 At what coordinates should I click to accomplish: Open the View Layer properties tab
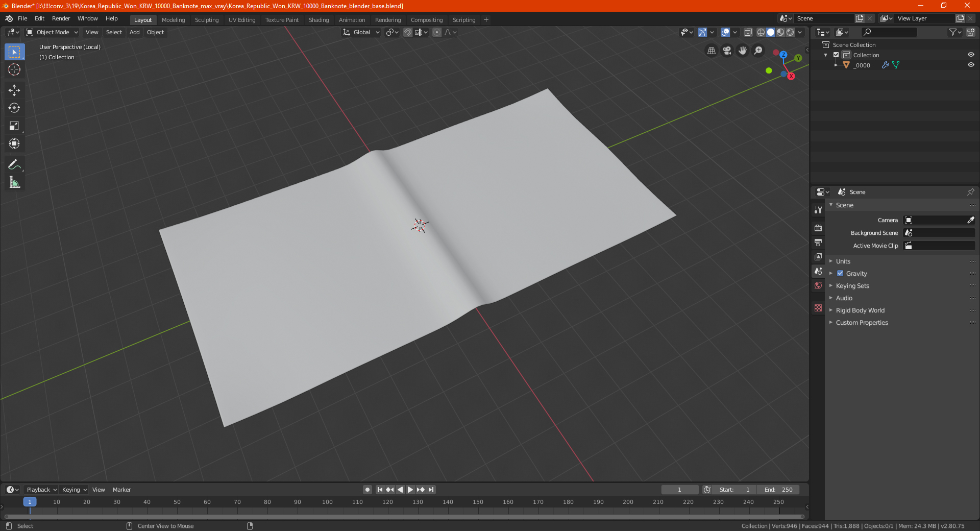point(818,256)
